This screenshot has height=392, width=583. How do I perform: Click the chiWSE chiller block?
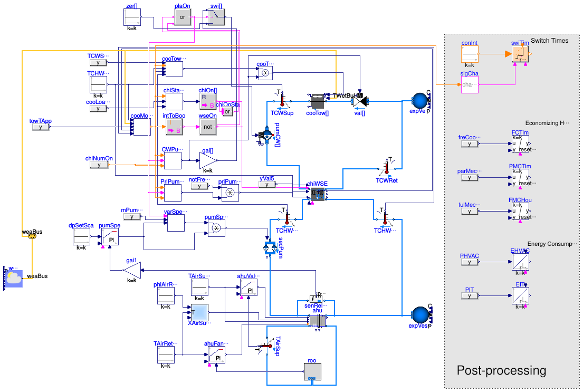point(318,194)
